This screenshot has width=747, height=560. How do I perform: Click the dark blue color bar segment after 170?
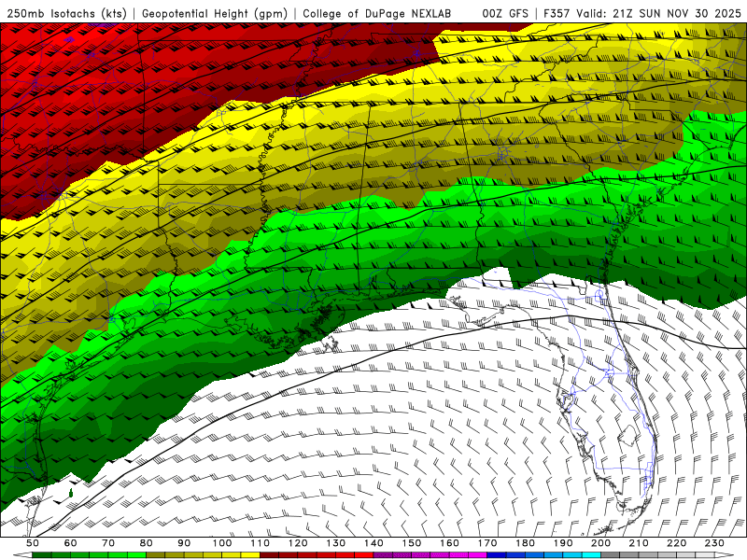497,555
